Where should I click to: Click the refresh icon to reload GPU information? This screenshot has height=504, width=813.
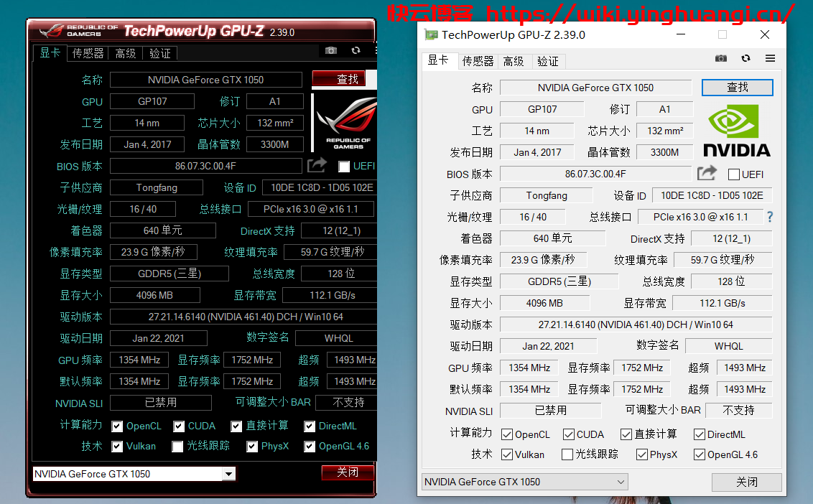[745, 58]
